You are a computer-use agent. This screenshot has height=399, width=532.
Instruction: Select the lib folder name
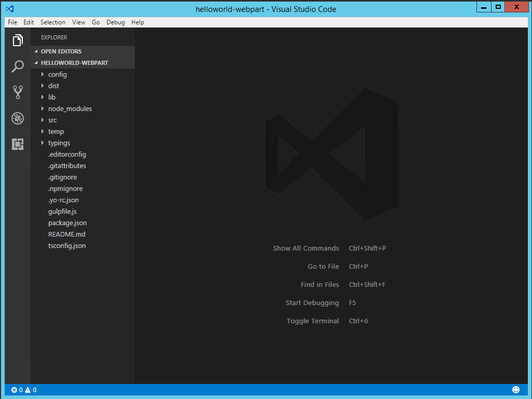pyautogui.click(x=51, y=97)
